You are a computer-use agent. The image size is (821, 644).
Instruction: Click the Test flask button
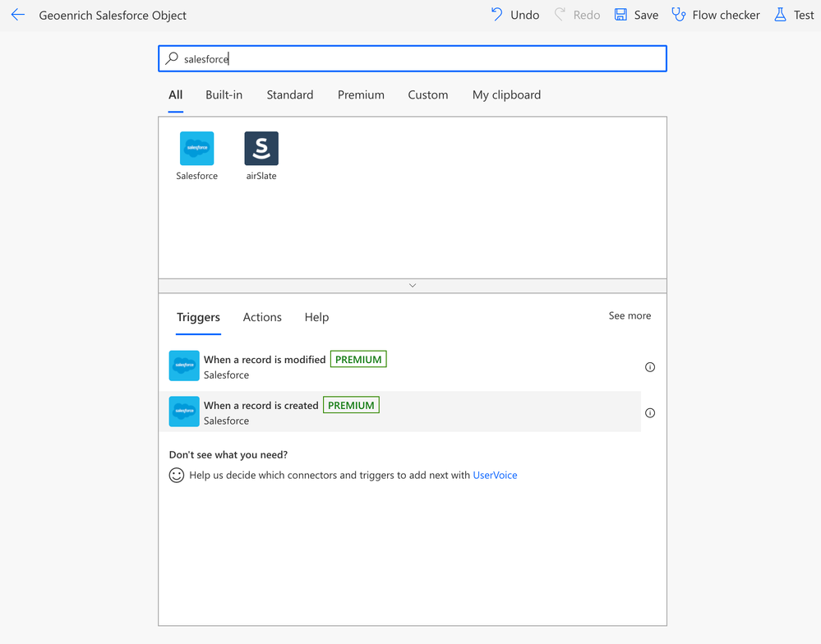tap(794, 15)
